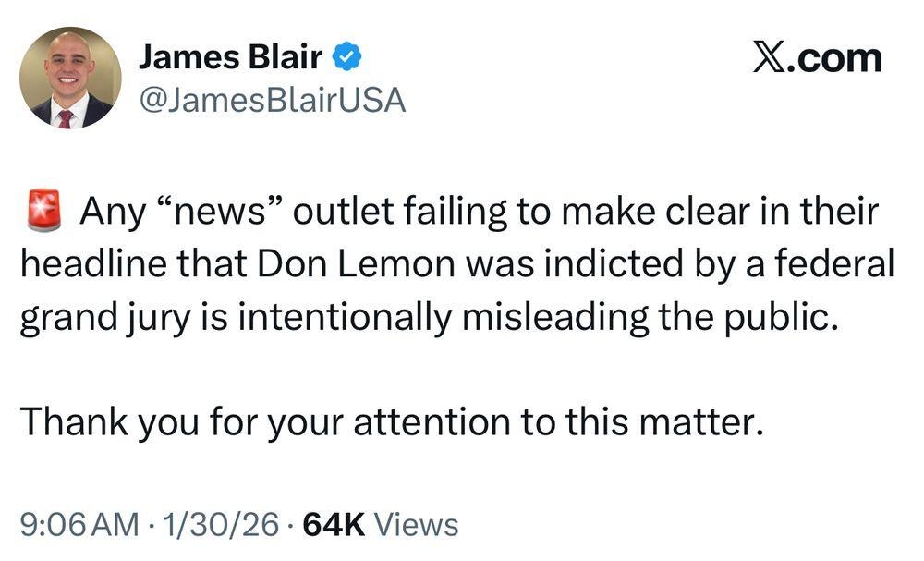Click the blue verified checkmark badge
Viewport: 924px width, 561px height.
pos(346,58)
